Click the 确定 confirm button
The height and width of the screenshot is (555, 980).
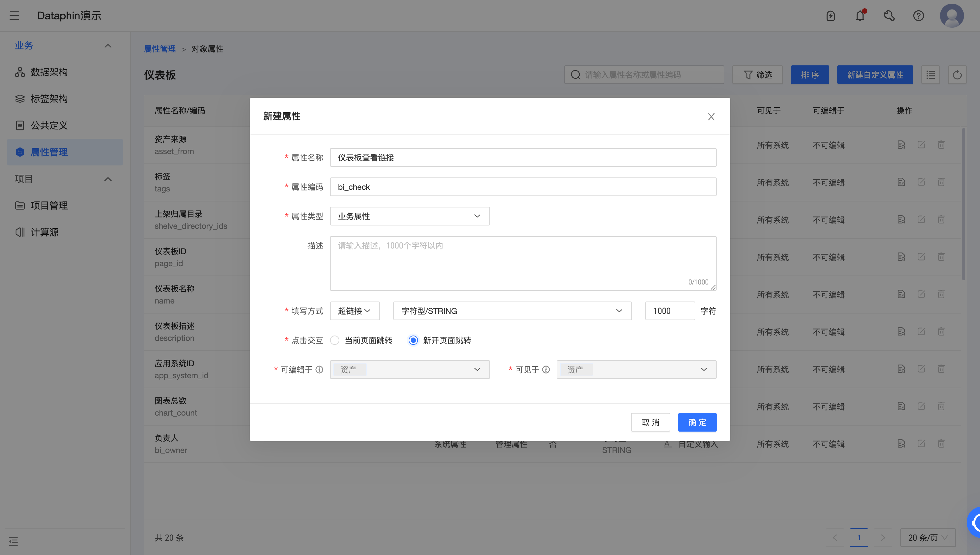(x=697, y=422)
